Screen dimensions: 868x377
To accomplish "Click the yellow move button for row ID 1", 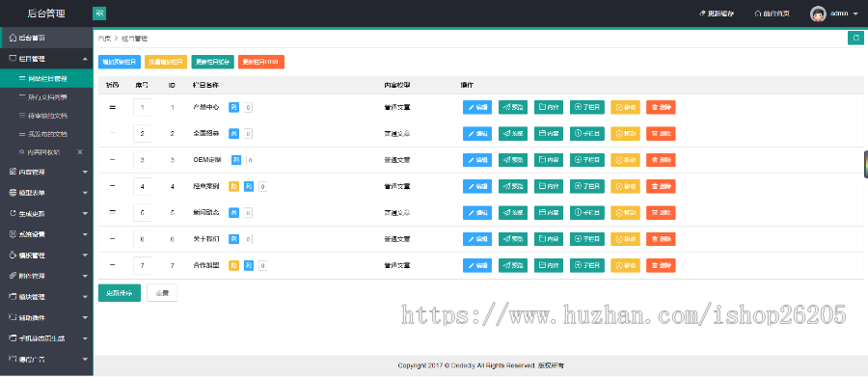I will coord(625,107).
